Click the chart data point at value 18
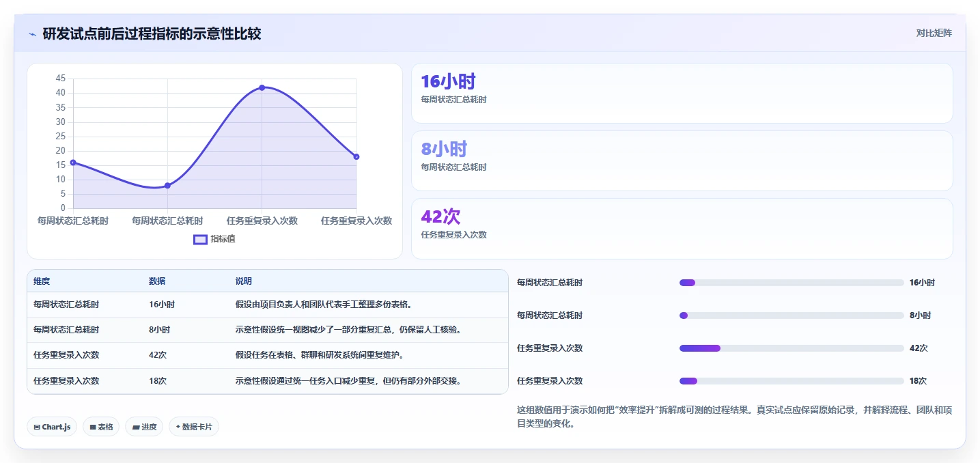 (356, 157)
